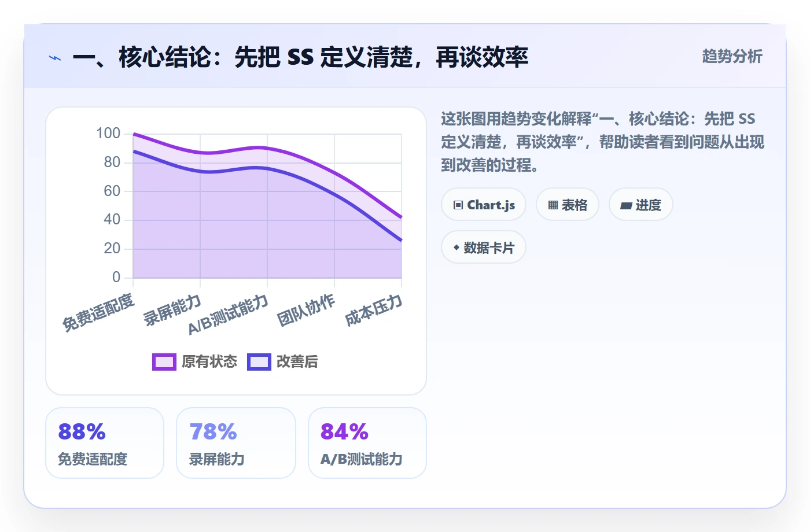Screen dimensions: 810x532
Task: Open the 84% A/B测试能力 stat card
Action: click(x=367, y=443)
